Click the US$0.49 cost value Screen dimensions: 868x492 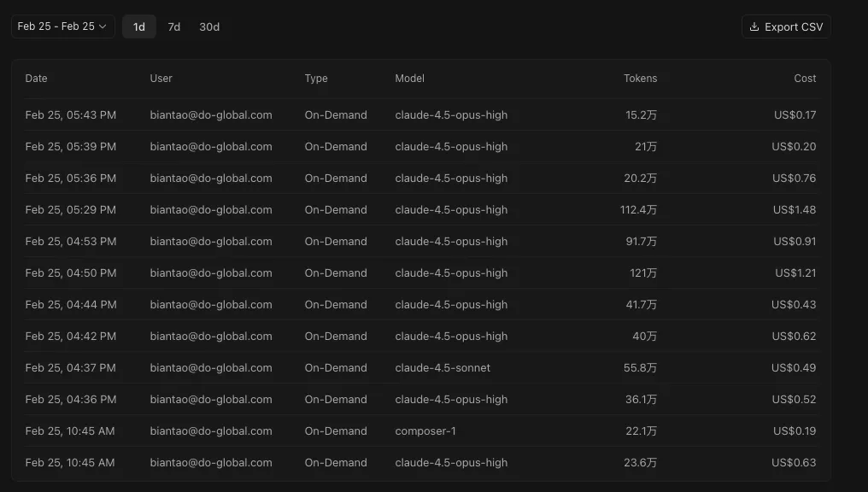[x=794, y=367]
